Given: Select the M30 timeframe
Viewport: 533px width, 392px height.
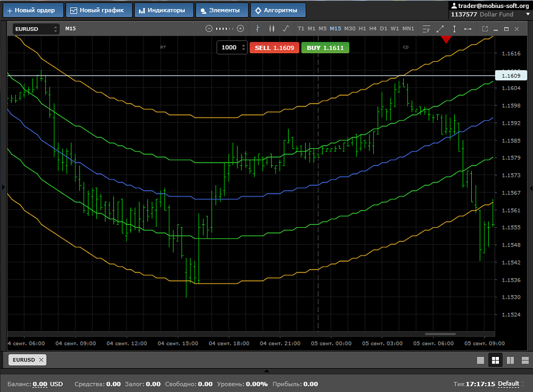Looking at the screenshot, I should pyautogui.click(x=350, y=28).
